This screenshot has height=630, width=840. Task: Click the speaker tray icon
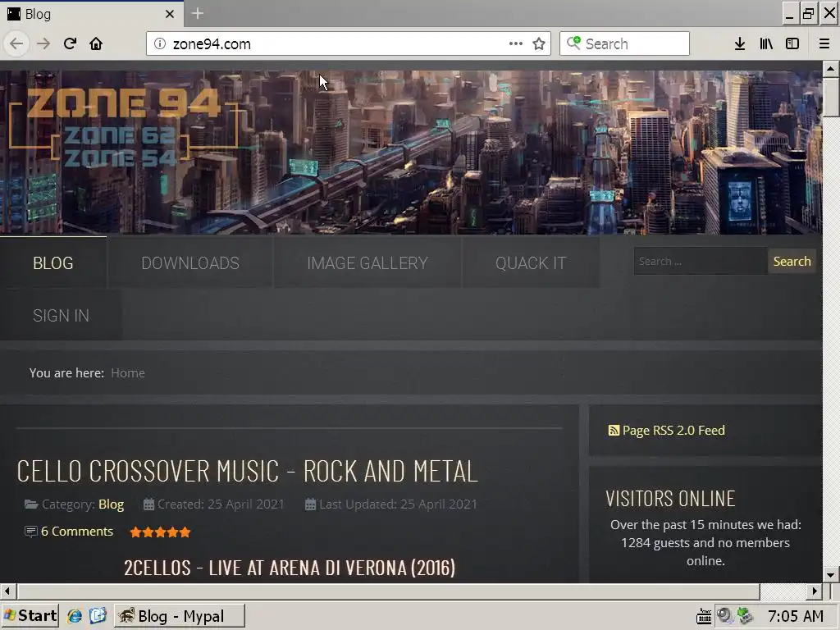[725, 615]
